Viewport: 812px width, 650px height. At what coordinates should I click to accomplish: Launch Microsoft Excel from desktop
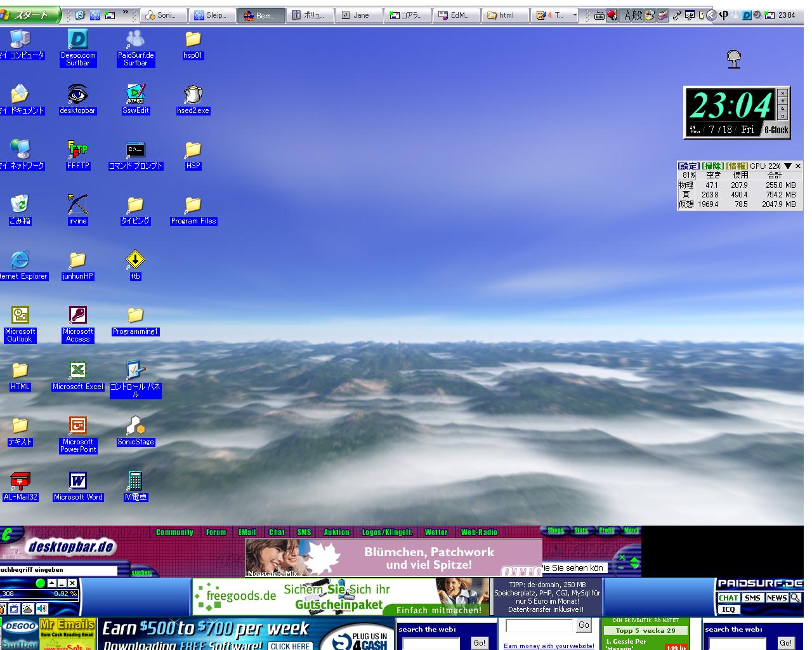pos(77,375)
